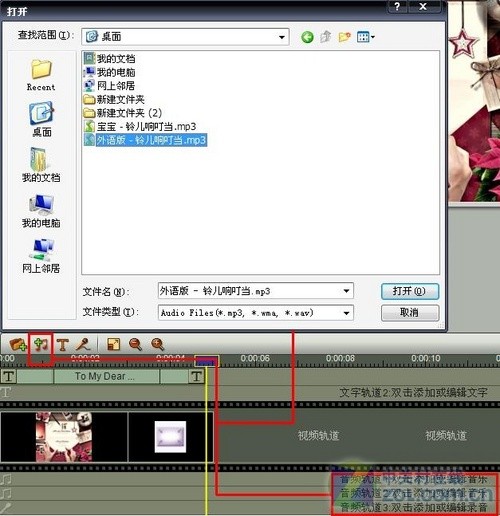Select the text tool T icon
Screen dimensions: 500x516
pos(63,344)
